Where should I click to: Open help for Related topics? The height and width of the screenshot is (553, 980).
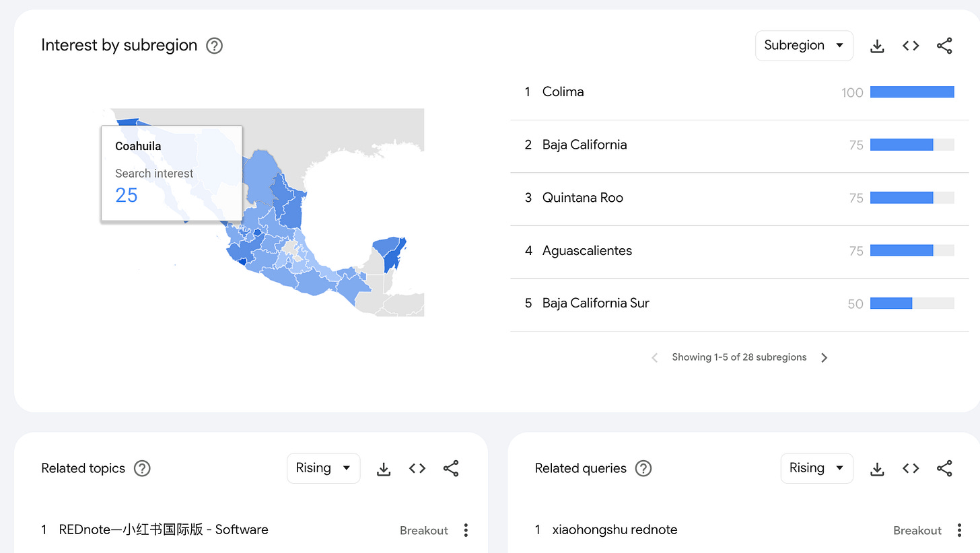click(142, 468)
